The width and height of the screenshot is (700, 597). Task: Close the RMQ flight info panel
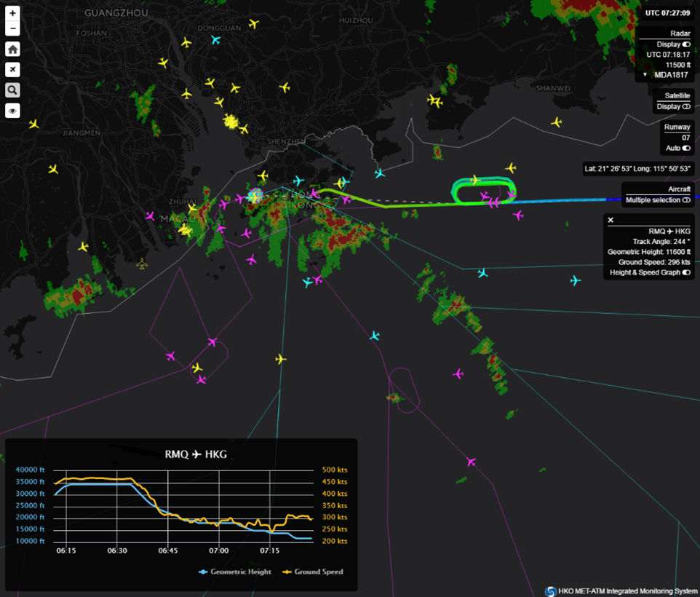coord(610,220)
